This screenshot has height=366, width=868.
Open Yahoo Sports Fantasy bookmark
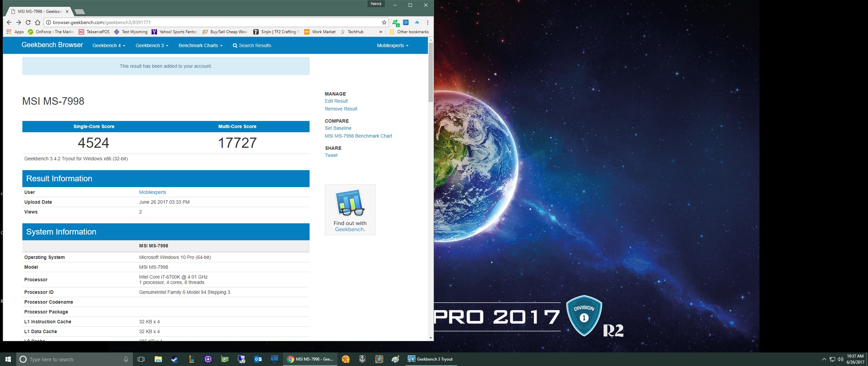pos(175,32)
